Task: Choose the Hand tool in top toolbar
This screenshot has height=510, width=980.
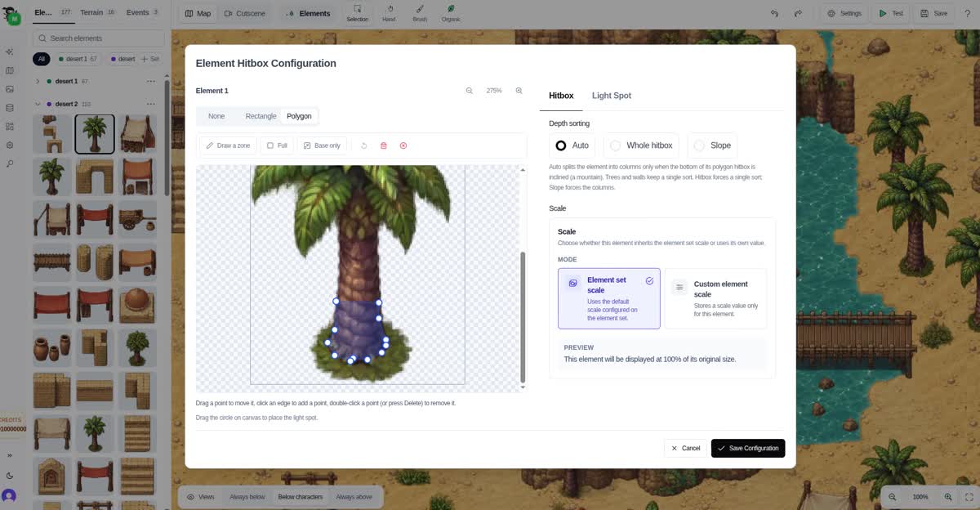Action: pyautogui.click(x=389, y=13)
